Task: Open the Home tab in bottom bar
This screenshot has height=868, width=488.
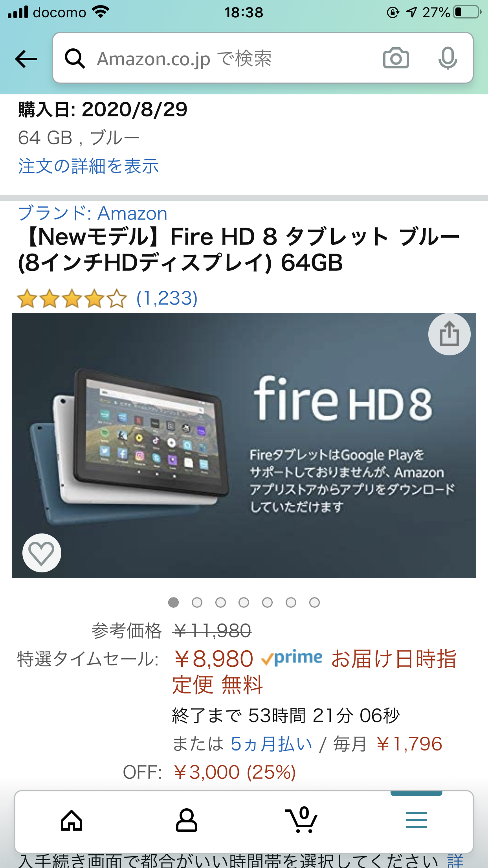Action: point(72,821)
